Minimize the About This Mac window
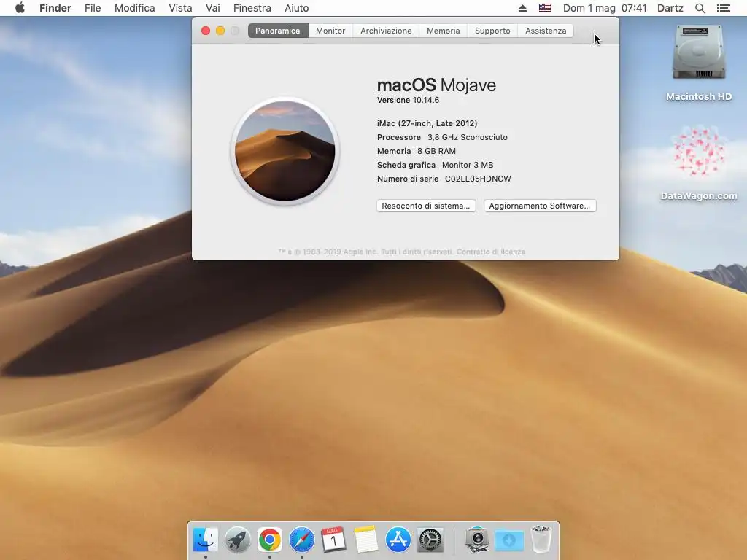 [x=220, y=31]
